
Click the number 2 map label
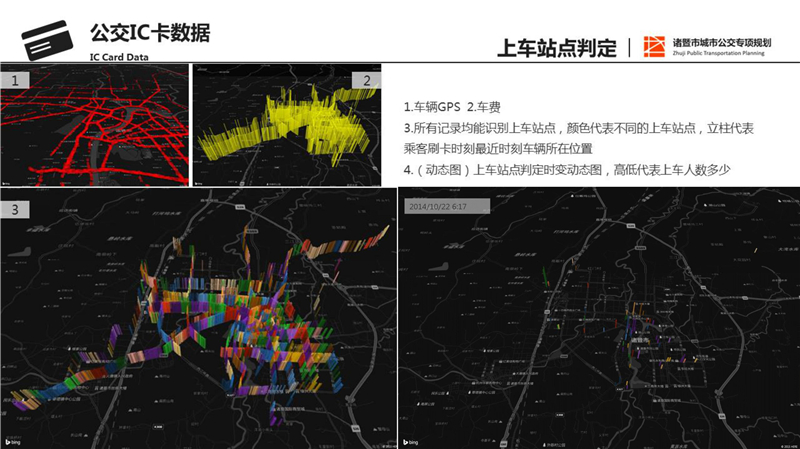[x=367, y=79]
